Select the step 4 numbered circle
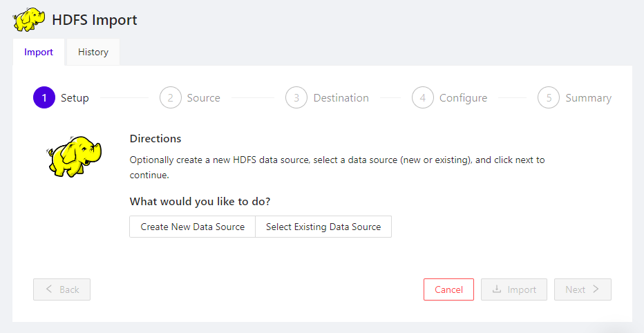 (423, 98)
